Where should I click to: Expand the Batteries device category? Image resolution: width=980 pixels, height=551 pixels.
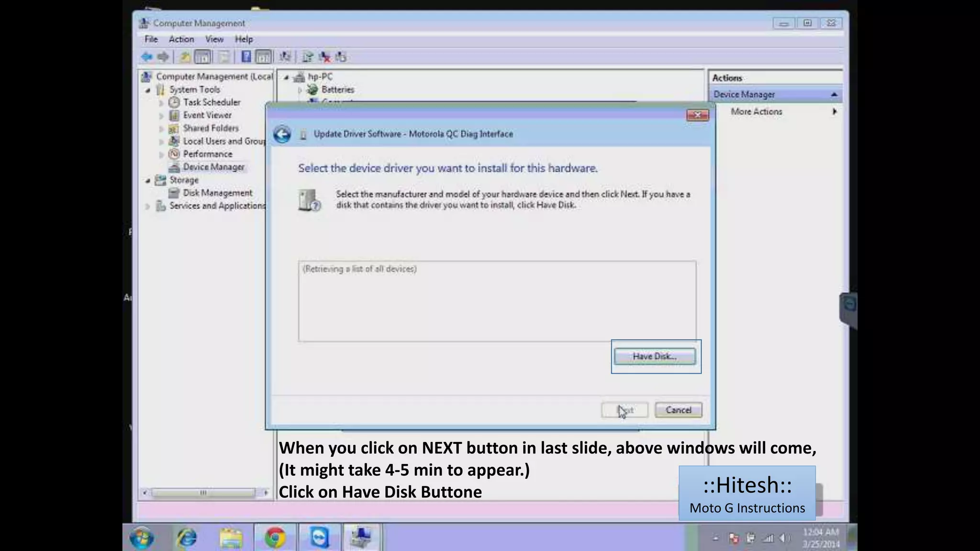[300, 90]
